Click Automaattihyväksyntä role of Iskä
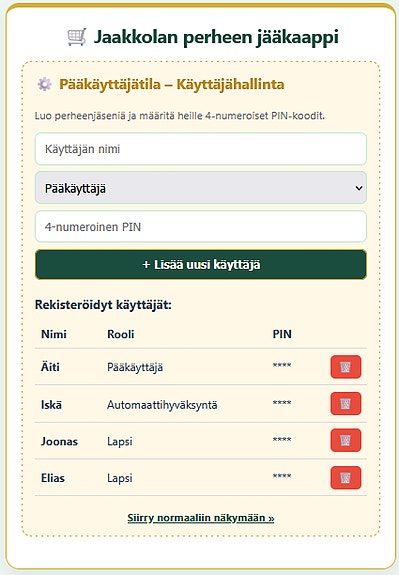The height and width of the screenshot is (575, 399). point(162,405)
